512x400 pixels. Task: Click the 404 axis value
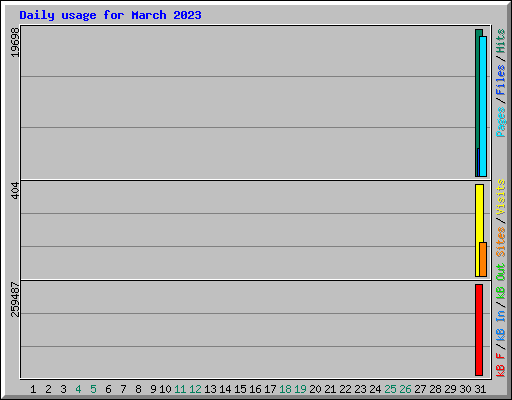[x=15, y=190]
